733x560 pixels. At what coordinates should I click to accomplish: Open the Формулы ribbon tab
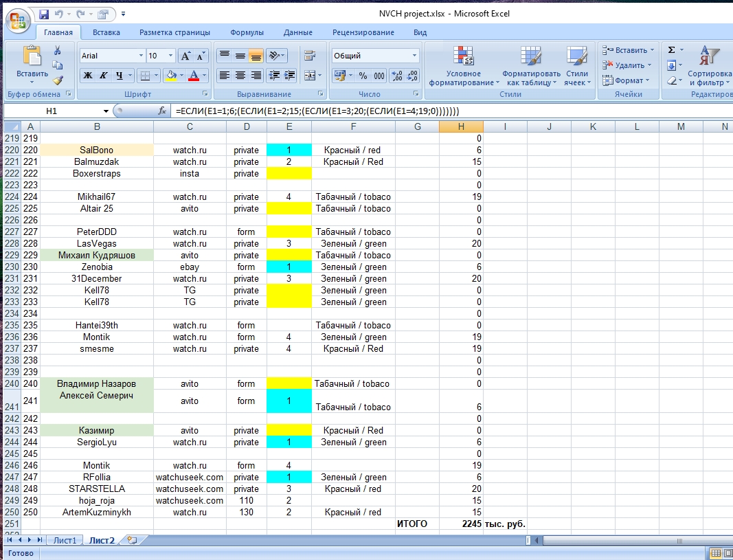[x=247, y=32]
